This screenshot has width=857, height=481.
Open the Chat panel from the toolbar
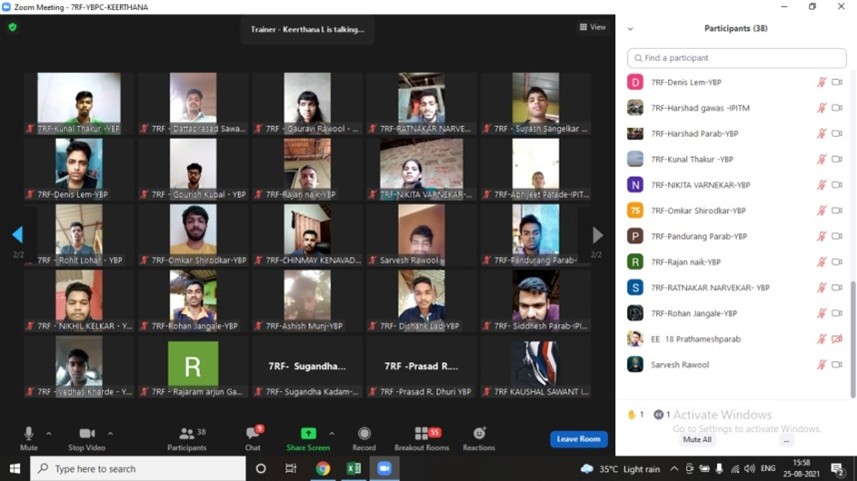[253, 435]
